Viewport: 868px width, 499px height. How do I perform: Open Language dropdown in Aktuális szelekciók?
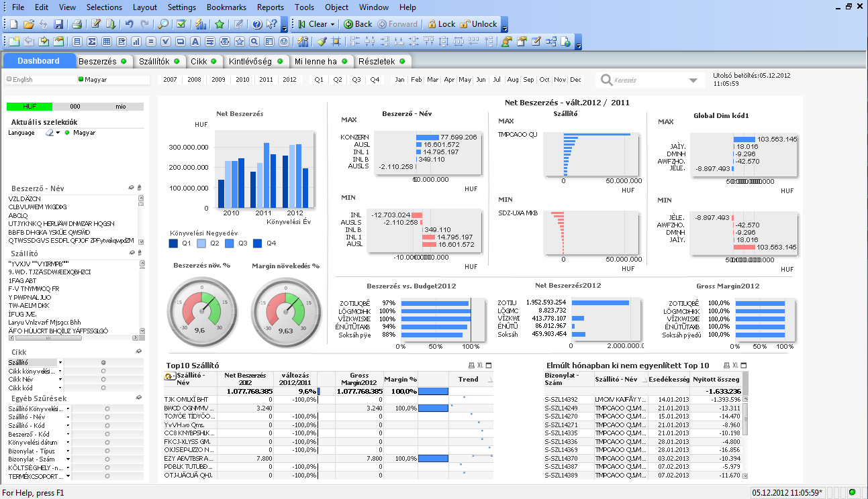(x=58, y=133)
